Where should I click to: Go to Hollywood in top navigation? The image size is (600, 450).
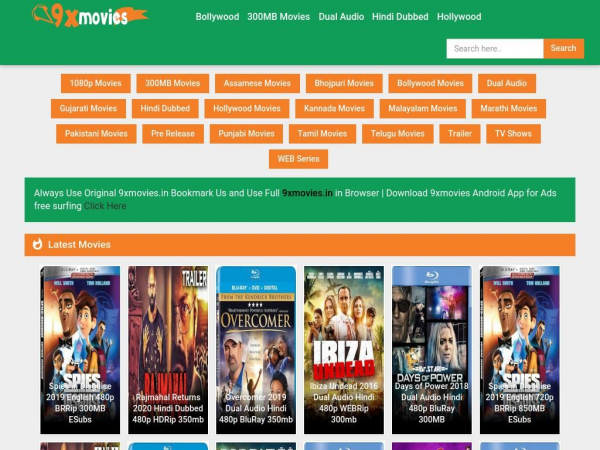coord(459,17)
